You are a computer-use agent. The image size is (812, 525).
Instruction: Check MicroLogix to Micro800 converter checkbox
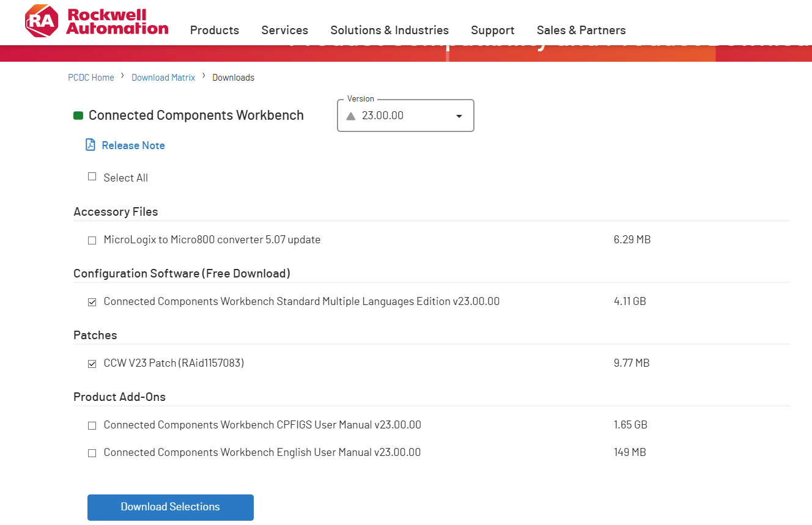92,241
